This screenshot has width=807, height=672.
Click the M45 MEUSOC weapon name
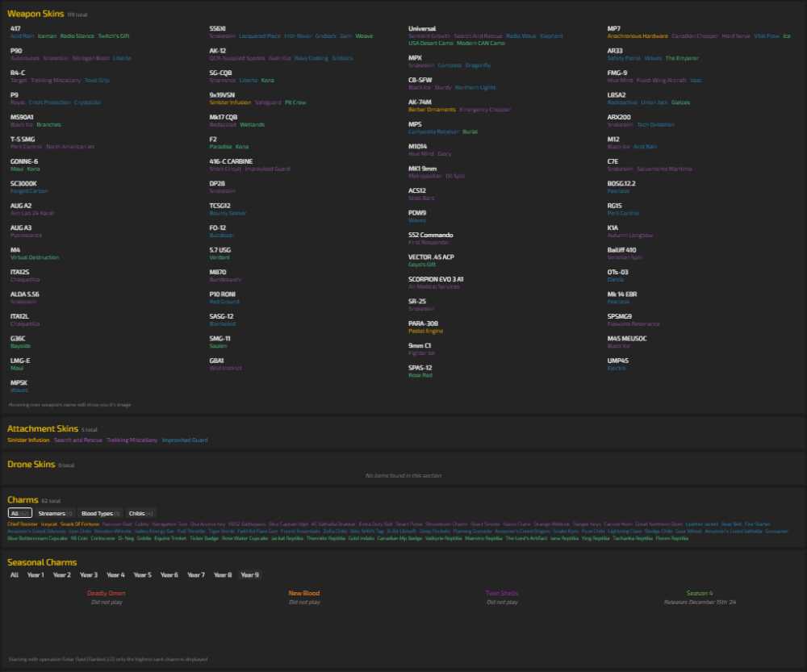[627, 339]
